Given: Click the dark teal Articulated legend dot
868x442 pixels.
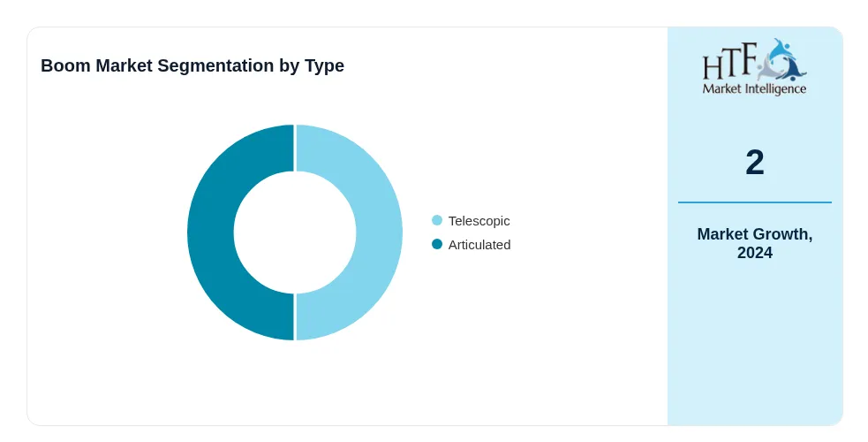Looking at the screenshot, I should click(x=437, y=244).
